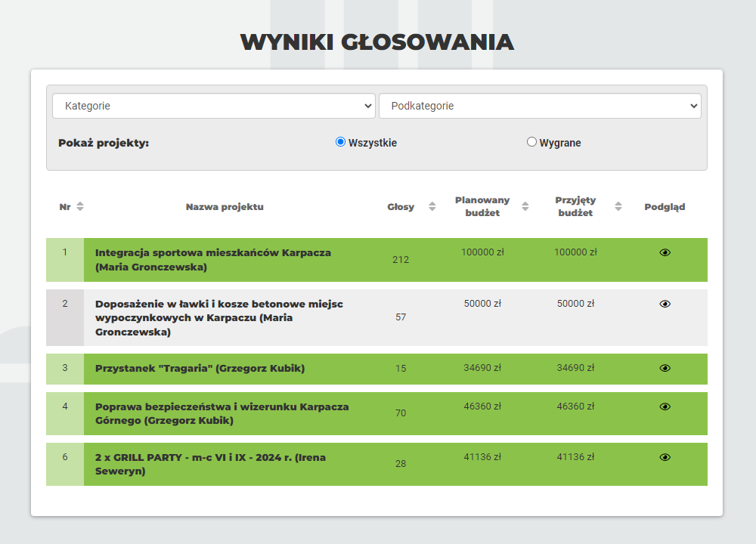Click the 15 votes cell
Viewport: 756px width, 544px height.
click(x=401, y=368)
